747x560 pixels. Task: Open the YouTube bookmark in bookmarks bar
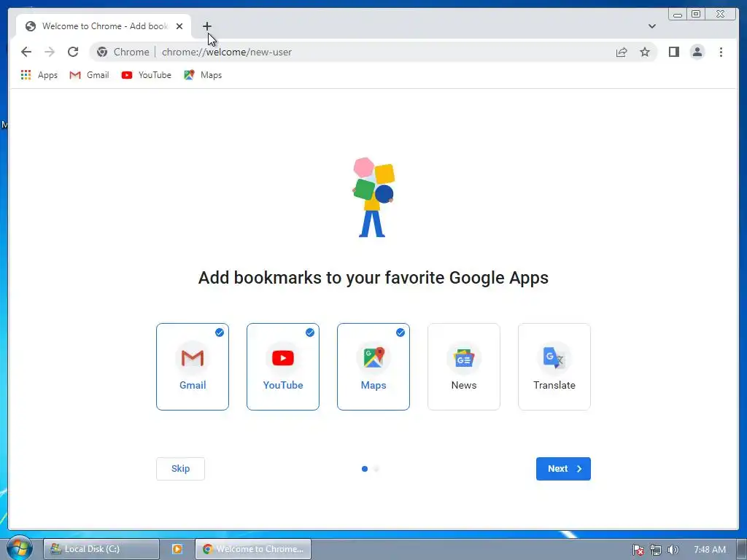(x=146, y=75)
